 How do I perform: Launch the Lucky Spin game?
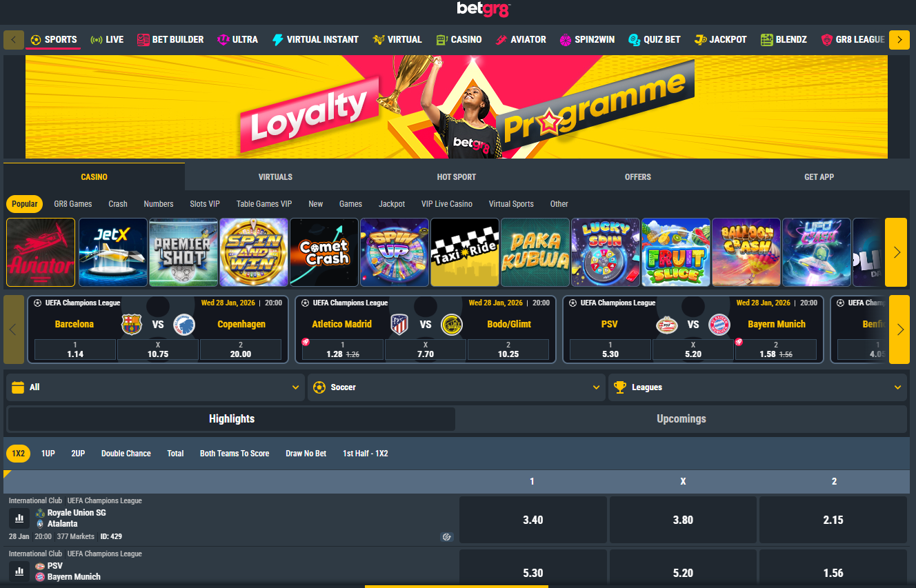[x=606, y=252]
